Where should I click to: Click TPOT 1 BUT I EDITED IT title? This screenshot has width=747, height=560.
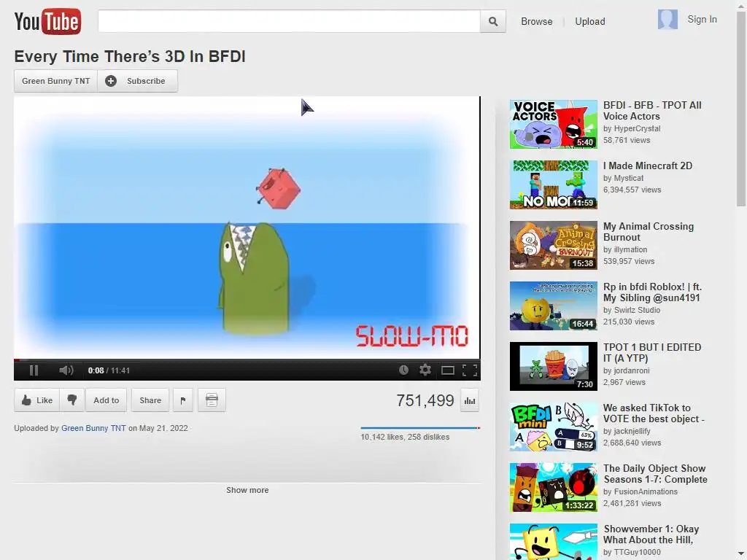(652, 352)
